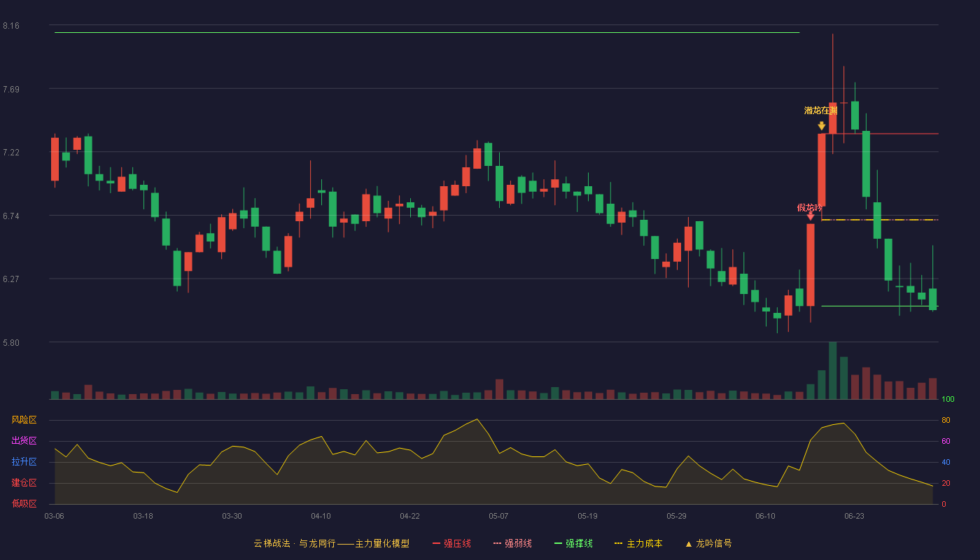Image resolution: width=980 pixels, height=560 pixels.
Task: Click the 6.27 price axis label
Action: point(11,279)
